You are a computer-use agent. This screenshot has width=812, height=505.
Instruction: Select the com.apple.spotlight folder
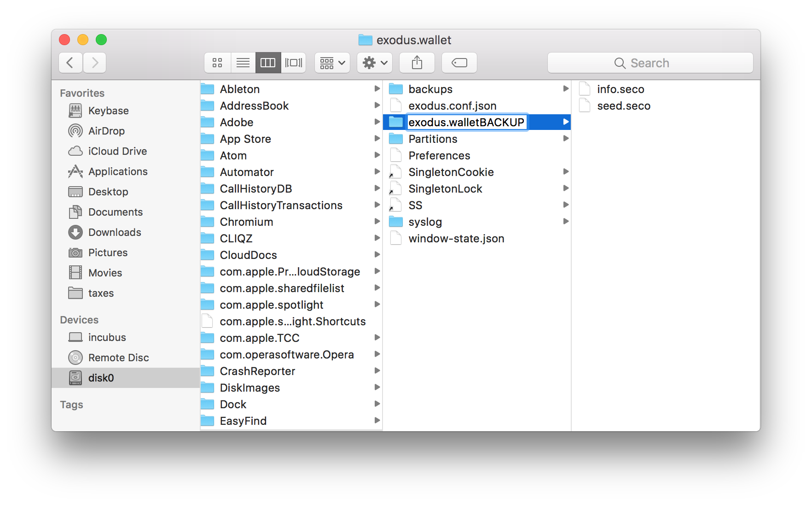click(291, 305)
